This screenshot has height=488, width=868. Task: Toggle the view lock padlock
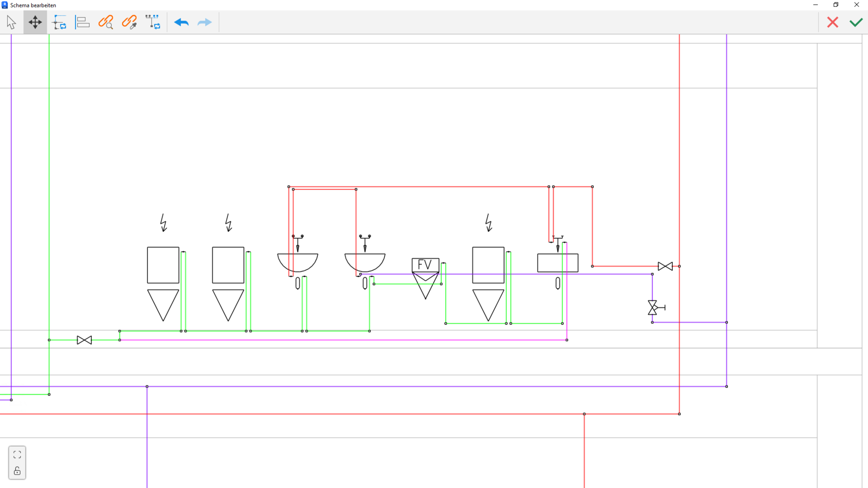point(17,471)
